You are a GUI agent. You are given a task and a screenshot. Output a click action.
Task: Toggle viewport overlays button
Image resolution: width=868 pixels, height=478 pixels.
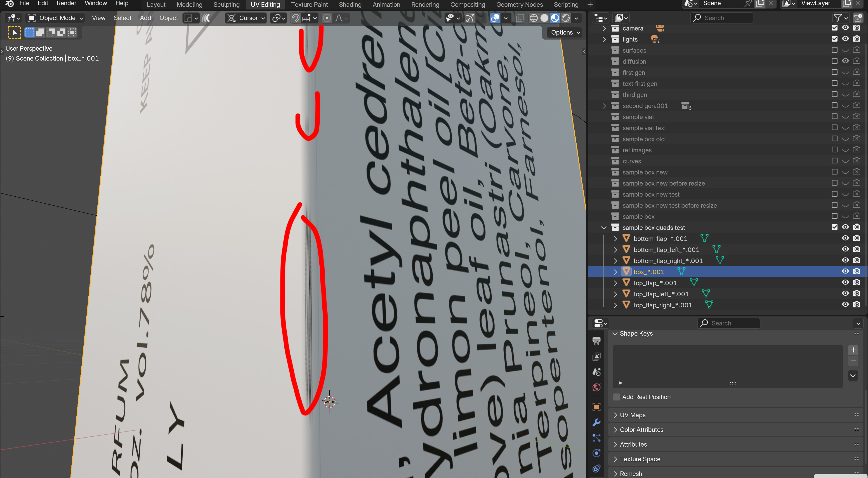(x=495, y=18)
